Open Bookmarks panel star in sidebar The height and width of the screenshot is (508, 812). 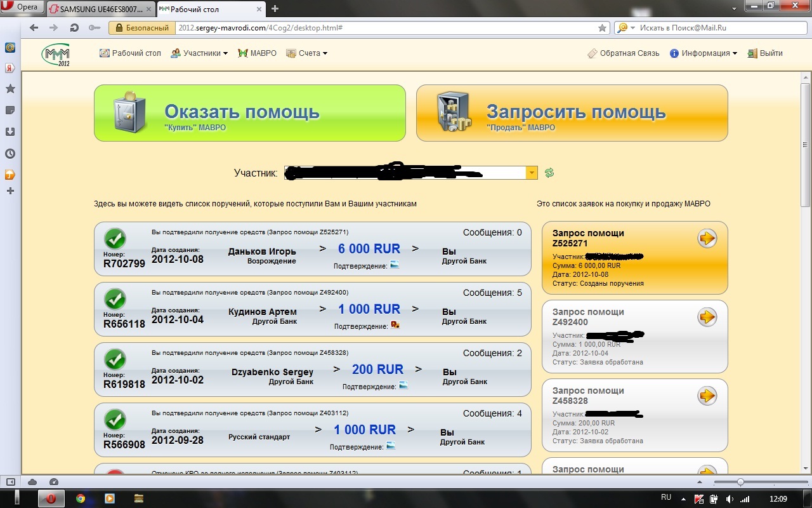coord(10,89)
